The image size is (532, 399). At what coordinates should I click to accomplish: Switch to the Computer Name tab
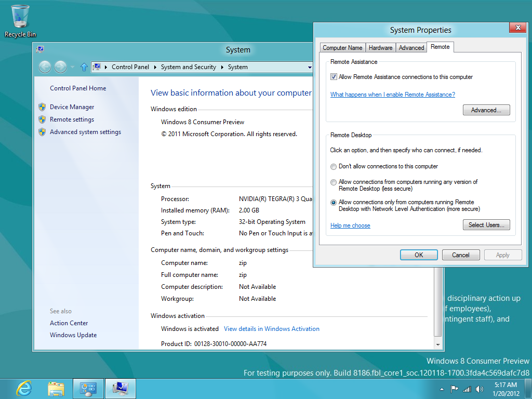342,48
